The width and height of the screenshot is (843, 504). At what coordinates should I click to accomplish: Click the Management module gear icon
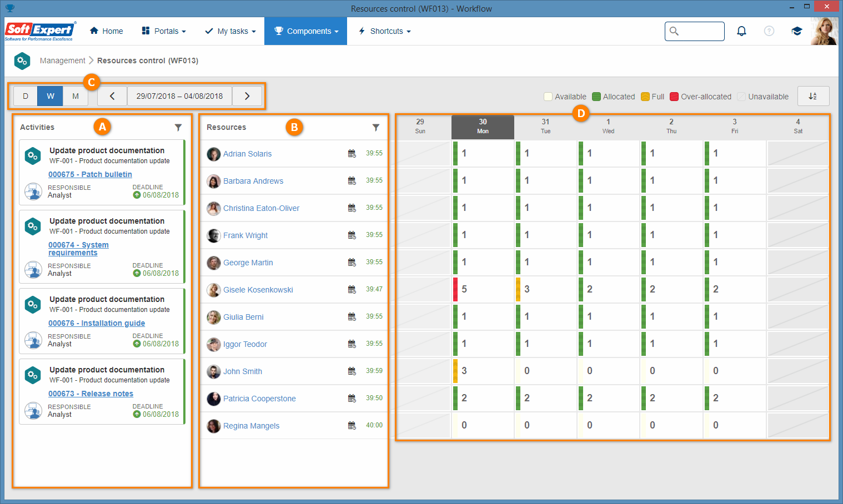point(22,61)
